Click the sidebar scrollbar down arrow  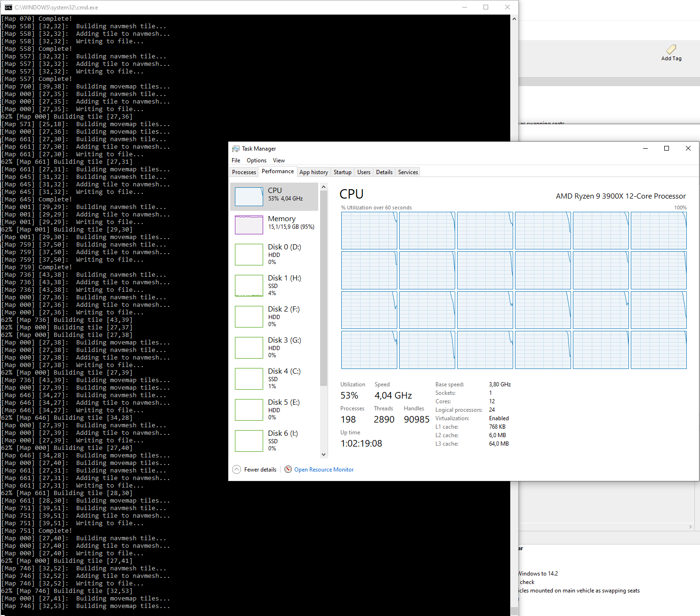[323, 454]
